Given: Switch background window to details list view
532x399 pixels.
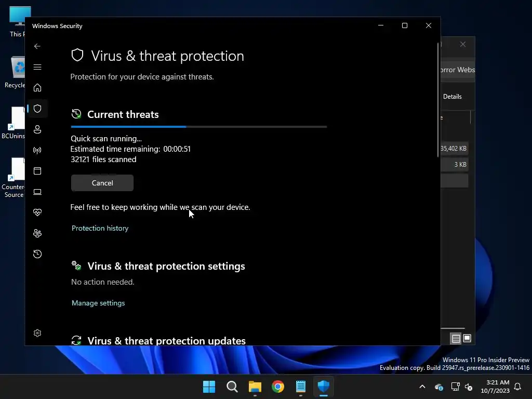Looking at the screenshot, I should click(x=456, y=338).
